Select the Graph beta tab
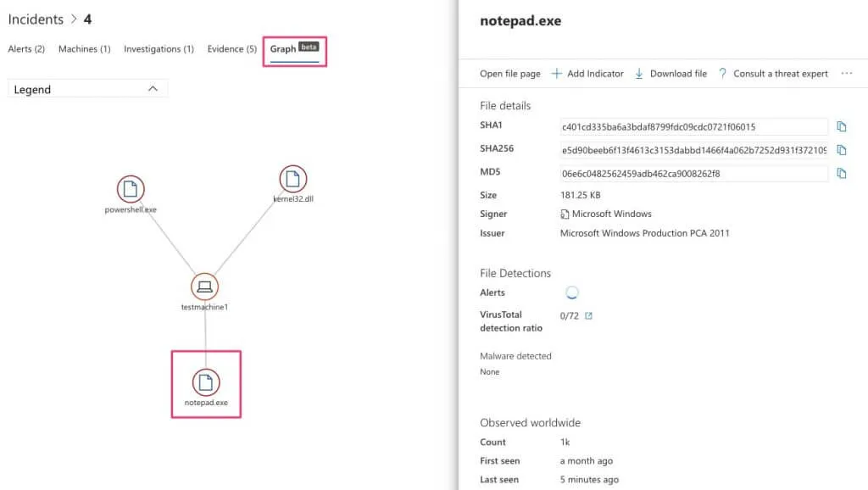The height and width of the screenshot is (490, 868). pos(294,48)
